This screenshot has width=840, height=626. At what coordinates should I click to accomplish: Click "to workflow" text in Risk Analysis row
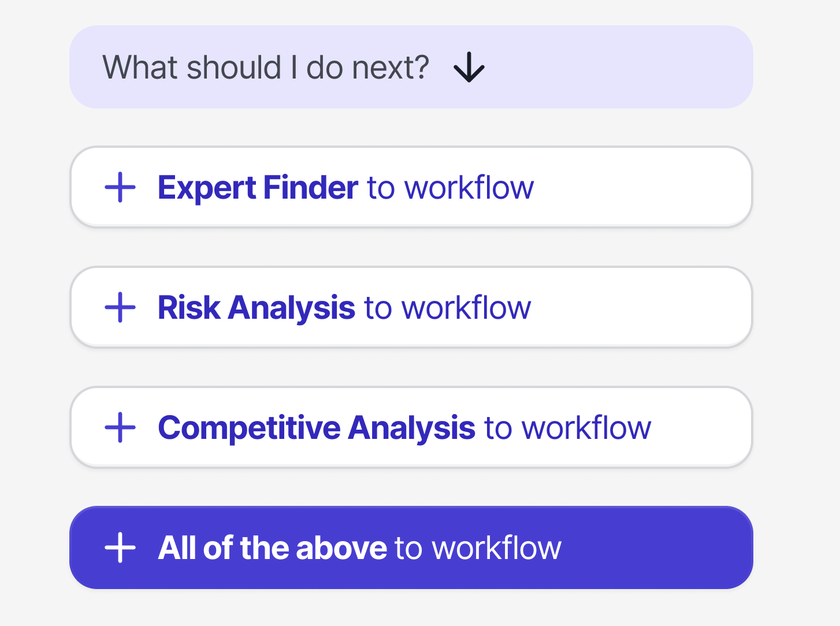tap(447, 307)
